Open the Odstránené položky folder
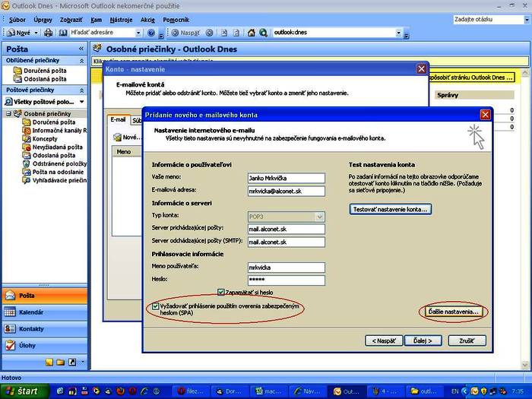 [55, 163]
